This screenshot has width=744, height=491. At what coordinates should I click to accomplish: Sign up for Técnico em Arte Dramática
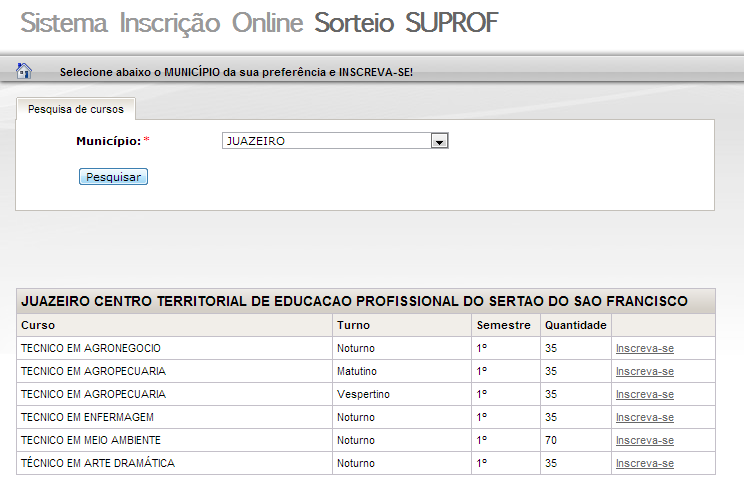pos(644,463)
